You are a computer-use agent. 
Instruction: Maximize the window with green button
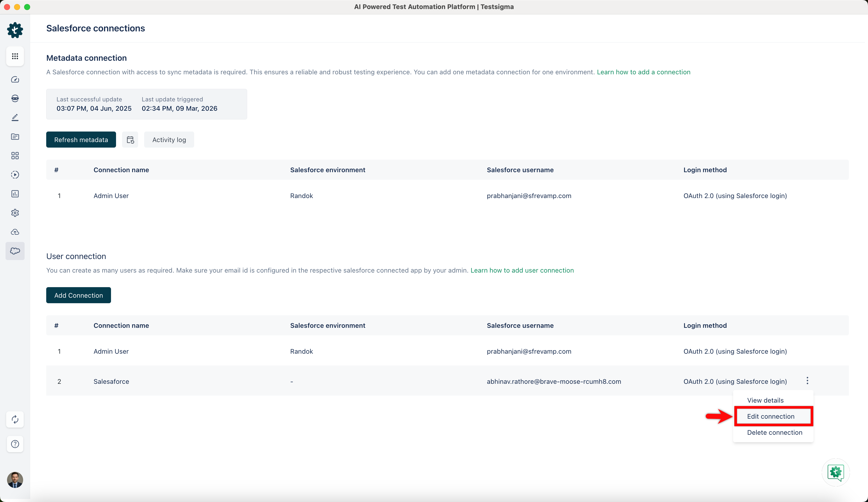(27, 7)
